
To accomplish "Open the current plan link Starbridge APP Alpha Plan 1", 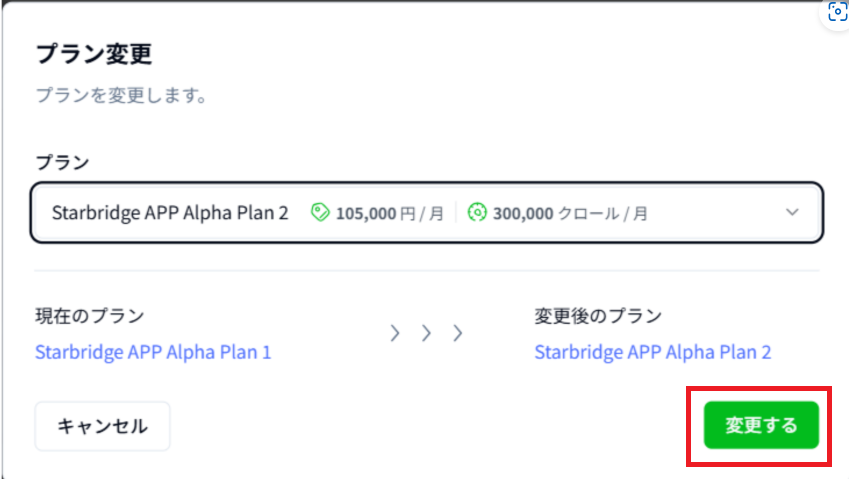I will click(153, 352).
